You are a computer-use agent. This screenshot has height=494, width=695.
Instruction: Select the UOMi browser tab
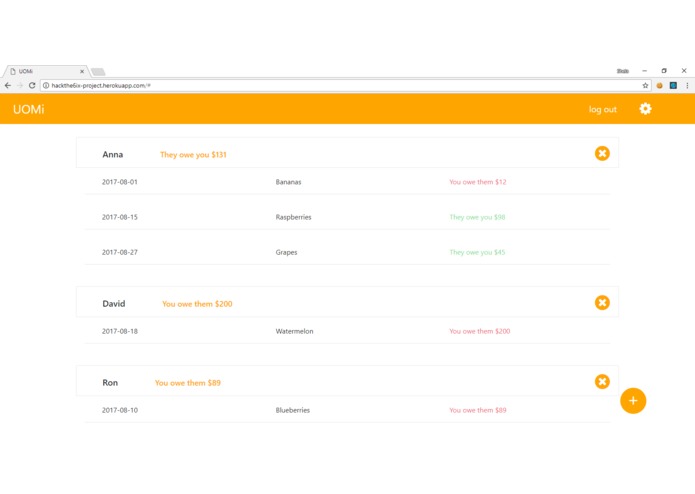44,71
